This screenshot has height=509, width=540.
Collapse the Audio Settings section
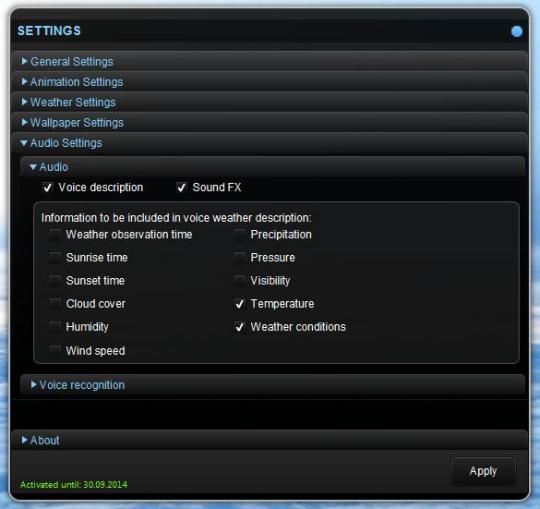269,143
